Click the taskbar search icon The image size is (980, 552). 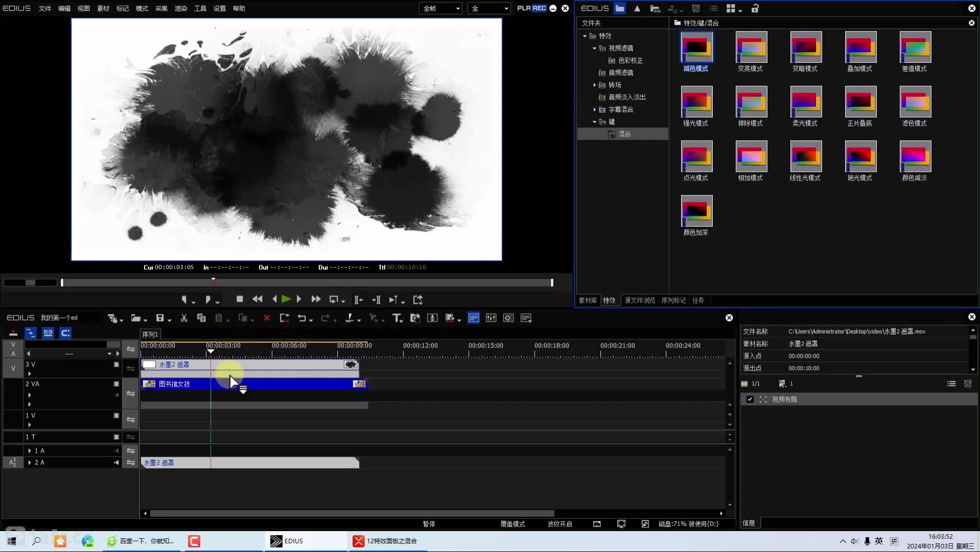tap(36, 541)
